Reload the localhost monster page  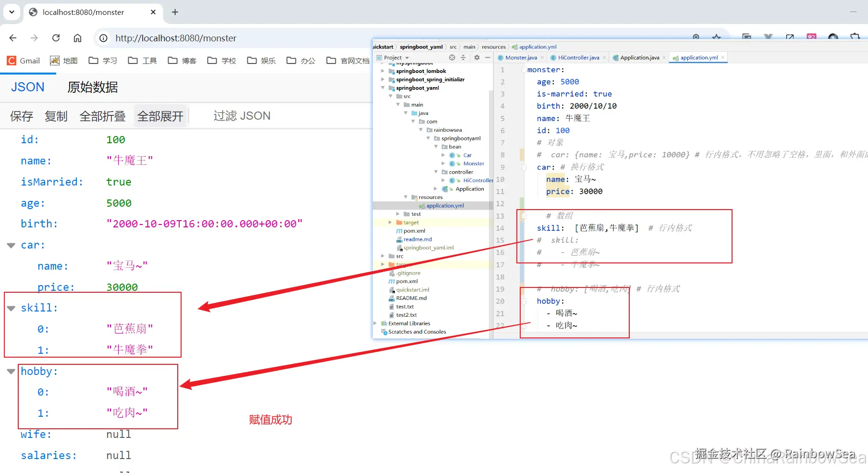coord(56,38)
